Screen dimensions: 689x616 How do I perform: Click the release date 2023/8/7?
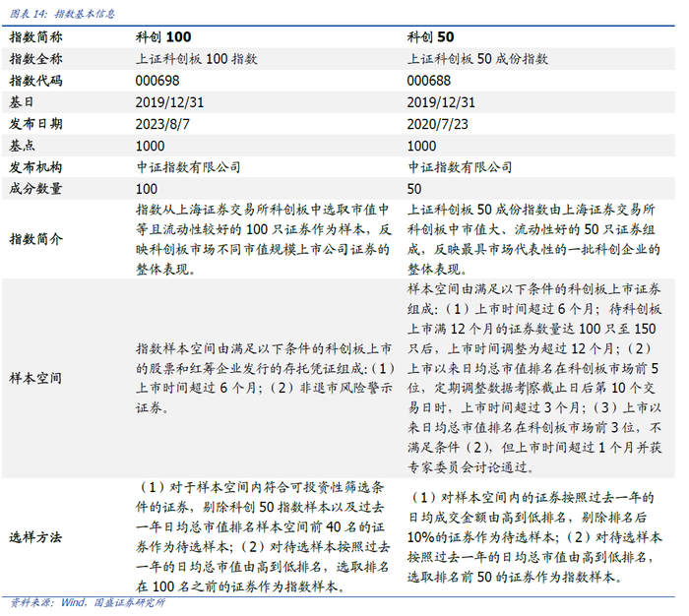[x=162, y=124]
